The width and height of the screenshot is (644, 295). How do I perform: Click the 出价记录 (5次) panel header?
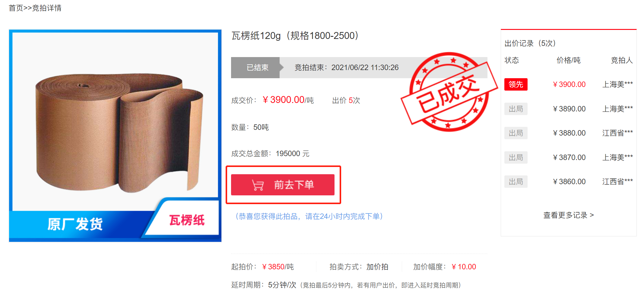click(x=530, y=43)
